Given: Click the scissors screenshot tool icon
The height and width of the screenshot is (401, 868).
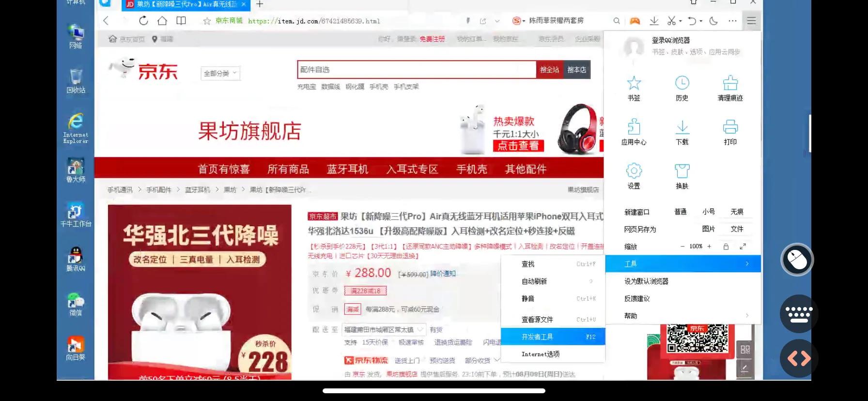Looking at the screenshot, I should [x=671, y=20].
